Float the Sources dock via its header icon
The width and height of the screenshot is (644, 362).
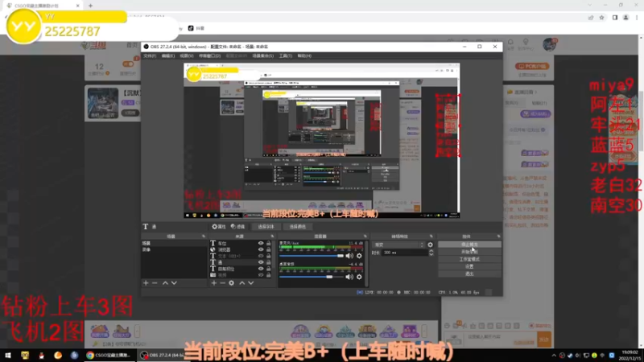(272, 237)
